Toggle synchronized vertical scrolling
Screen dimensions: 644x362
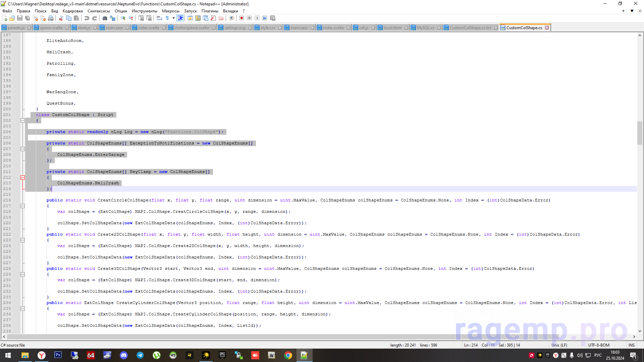click(141, 18)
